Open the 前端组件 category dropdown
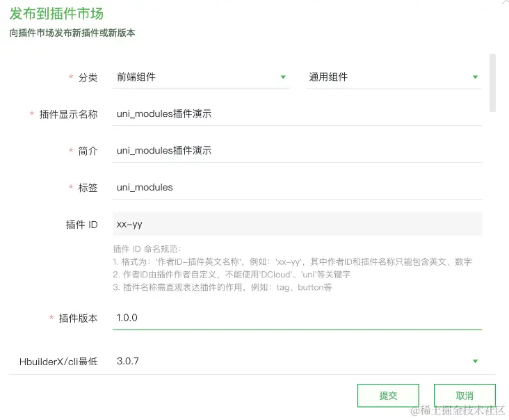509x420 pixels. point(201,77)
